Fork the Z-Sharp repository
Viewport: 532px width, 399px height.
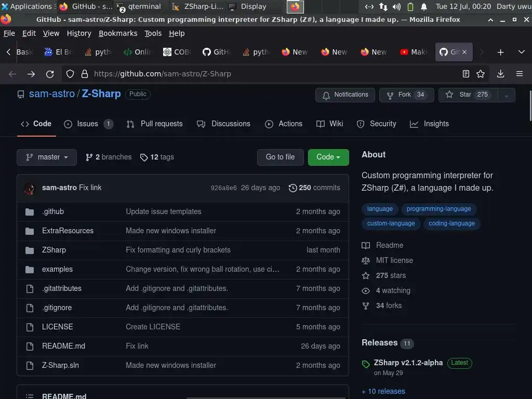pyautogui.click(x=406, y=95)
